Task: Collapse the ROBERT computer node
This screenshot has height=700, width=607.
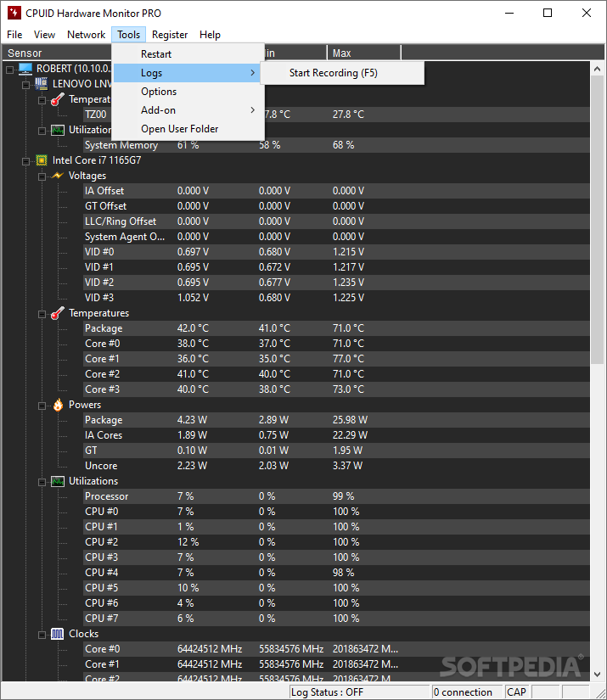Action: click(x=9, y=70)
